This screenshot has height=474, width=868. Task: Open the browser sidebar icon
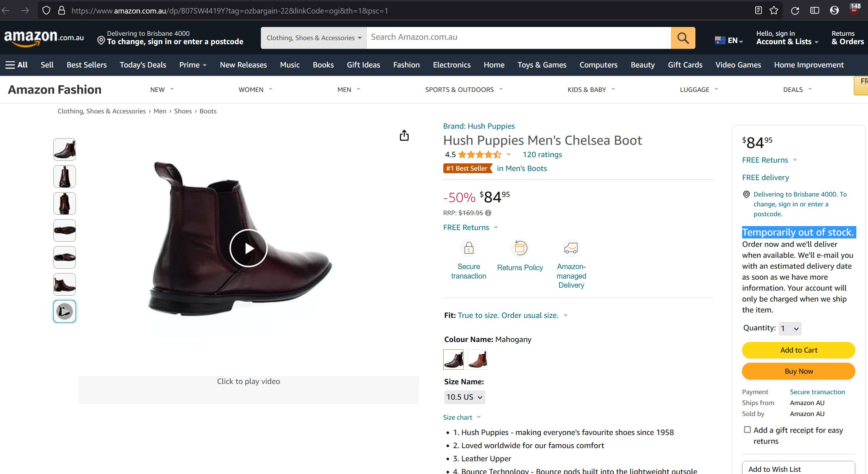[814, 11]
